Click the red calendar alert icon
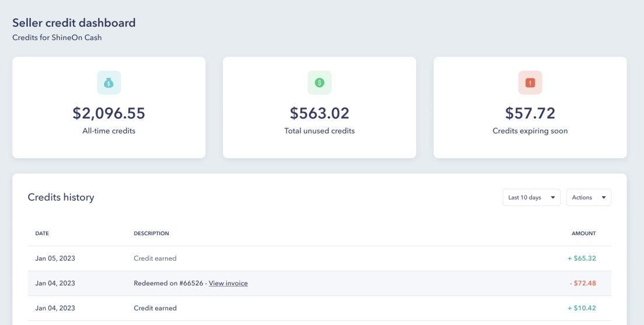 point(530,83)
